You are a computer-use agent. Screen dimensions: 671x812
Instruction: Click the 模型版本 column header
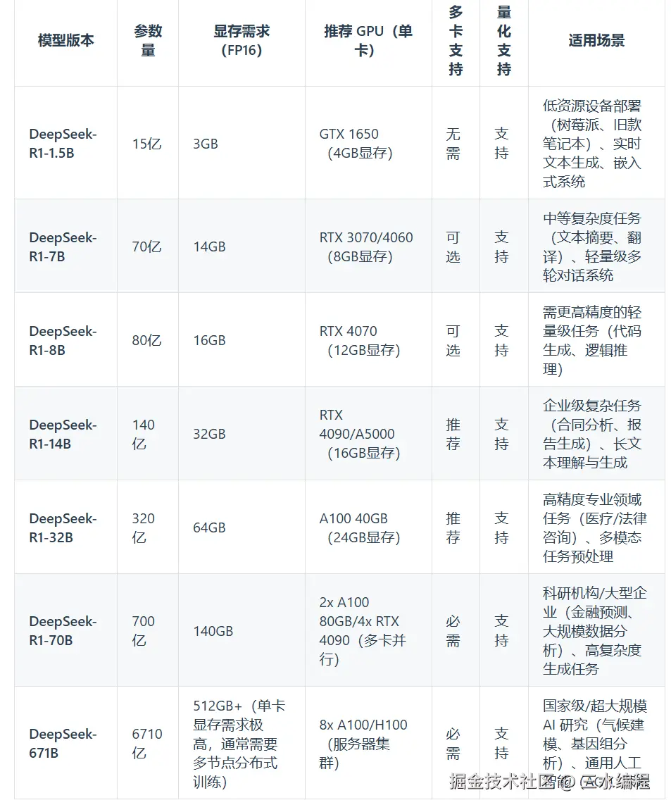click(x=65, y=40)
